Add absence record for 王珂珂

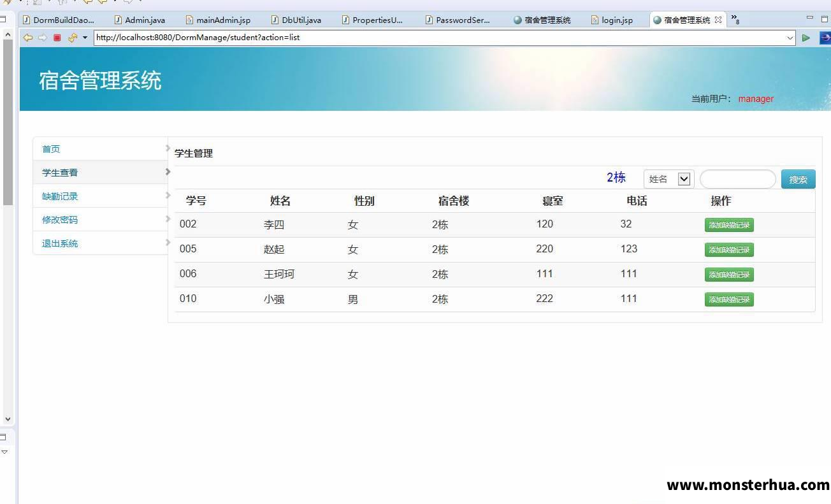tap(729, 275)
